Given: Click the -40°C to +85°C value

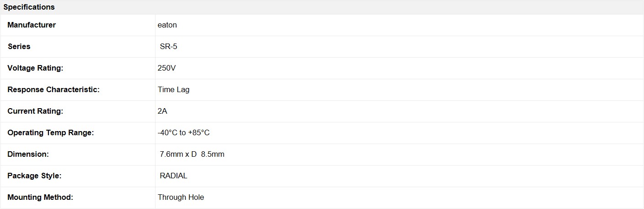Looking at the screenshot, I should pos(184,133).
